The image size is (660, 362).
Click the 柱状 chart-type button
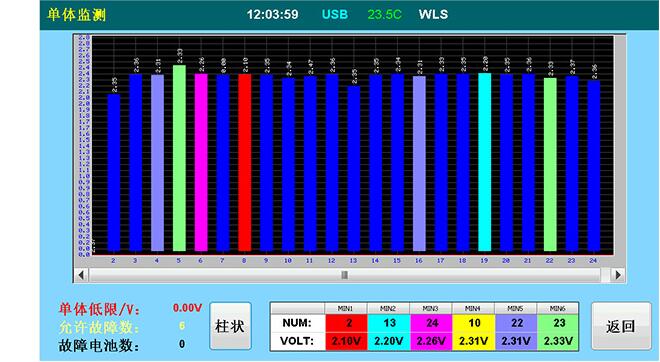pos(230,326)
